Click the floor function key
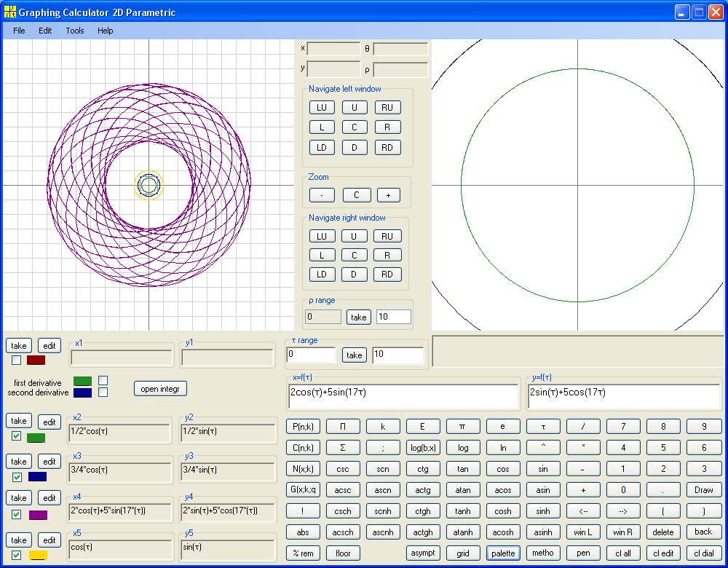 click(x=343, y=553)
